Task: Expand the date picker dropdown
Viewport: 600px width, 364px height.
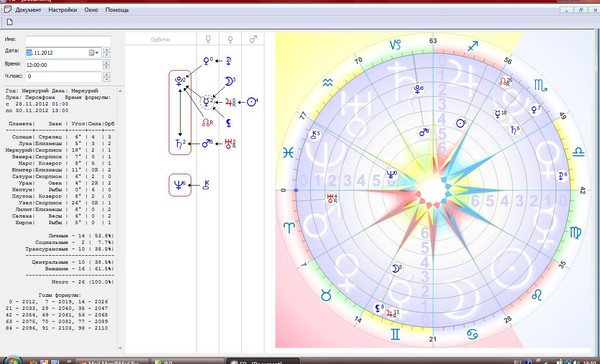Action: [x=94, y=53]
